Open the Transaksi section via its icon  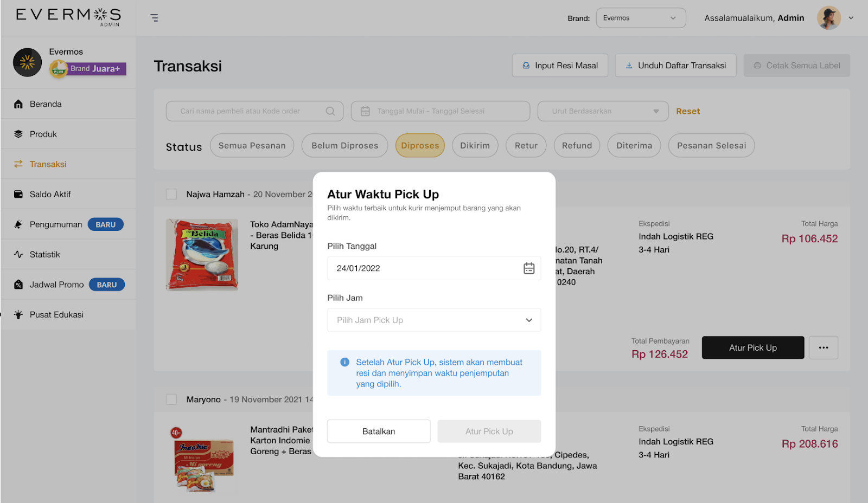point(18,164)
